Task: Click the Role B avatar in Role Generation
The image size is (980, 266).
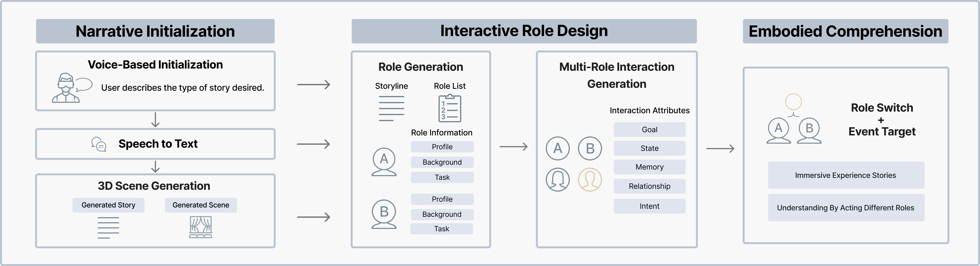Action: [x=384, y=214]
